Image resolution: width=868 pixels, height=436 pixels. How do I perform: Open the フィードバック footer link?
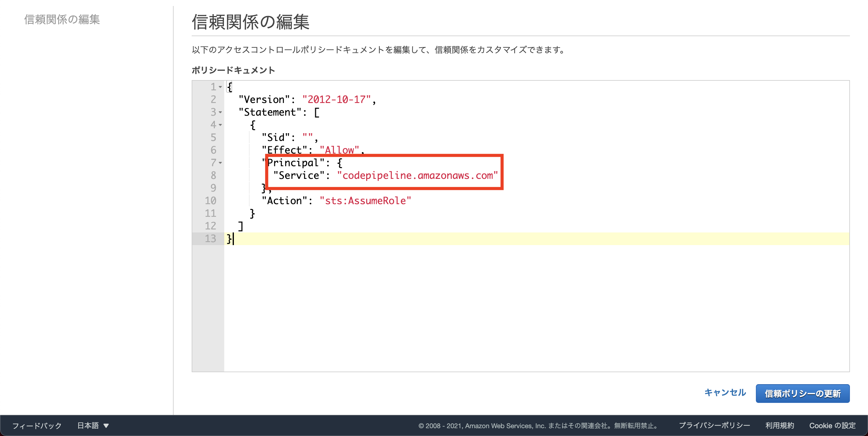(x=37, y=425)
